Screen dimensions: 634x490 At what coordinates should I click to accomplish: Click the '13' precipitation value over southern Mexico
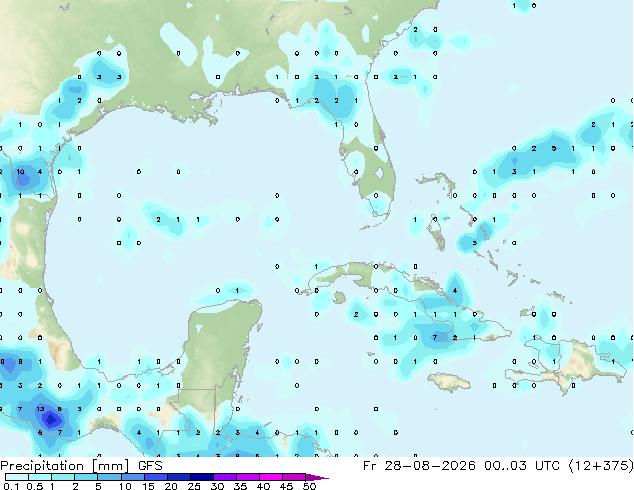click(40, 409)
